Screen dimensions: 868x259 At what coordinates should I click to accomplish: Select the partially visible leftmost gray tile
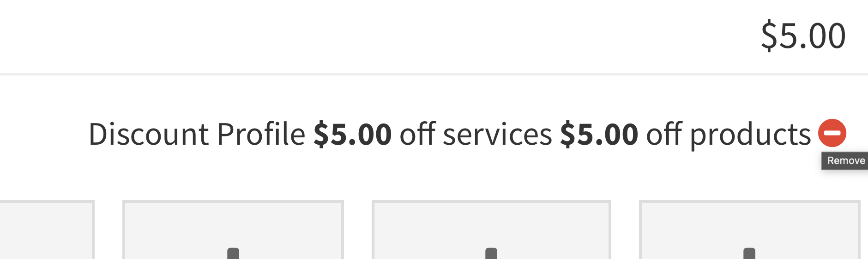pyautogui.click(x=46, y=230)
